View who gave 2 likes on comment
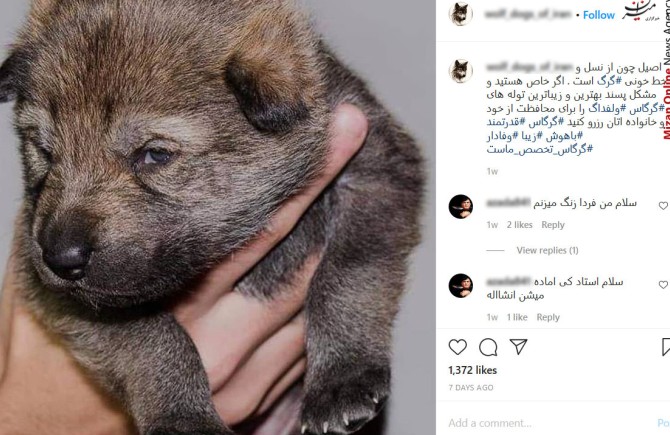The height and width of the screenshot is (435, 670). coord(520,225)
